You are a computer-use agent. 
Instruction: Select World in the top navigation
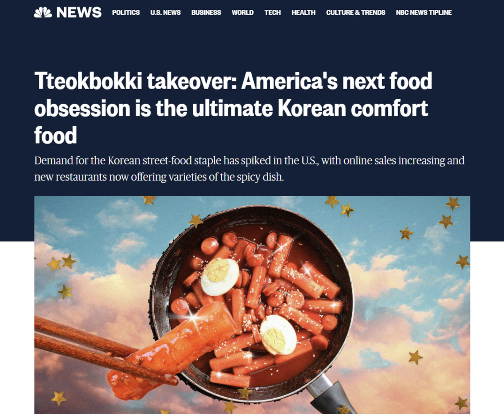[x=243, y=12]
